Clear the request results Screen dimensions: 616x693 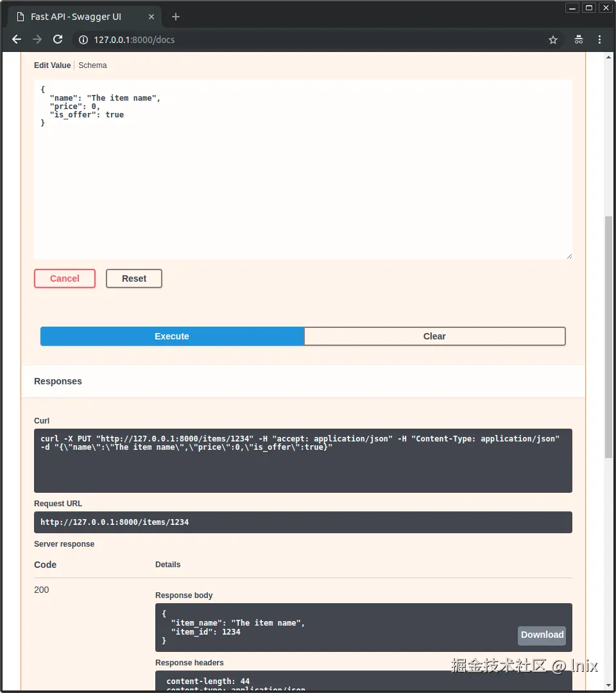434,336
